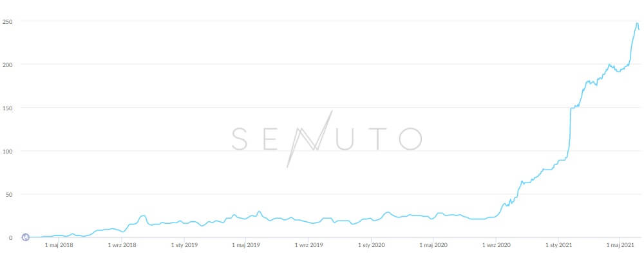The height and width of the screenshot is (258, 644).
Task: Click the purple circular marker at chart origin
Action: (x=26, y=237)
